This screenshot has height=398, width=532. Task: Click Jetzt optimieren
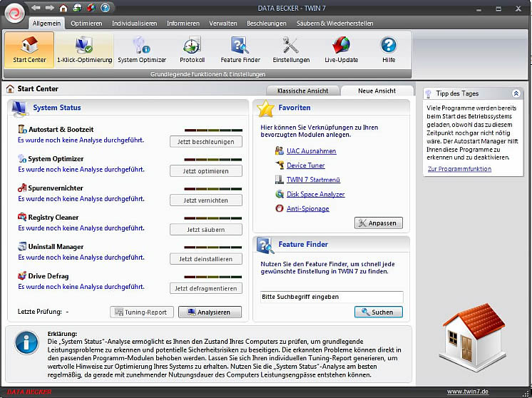(x=206, y=171)
